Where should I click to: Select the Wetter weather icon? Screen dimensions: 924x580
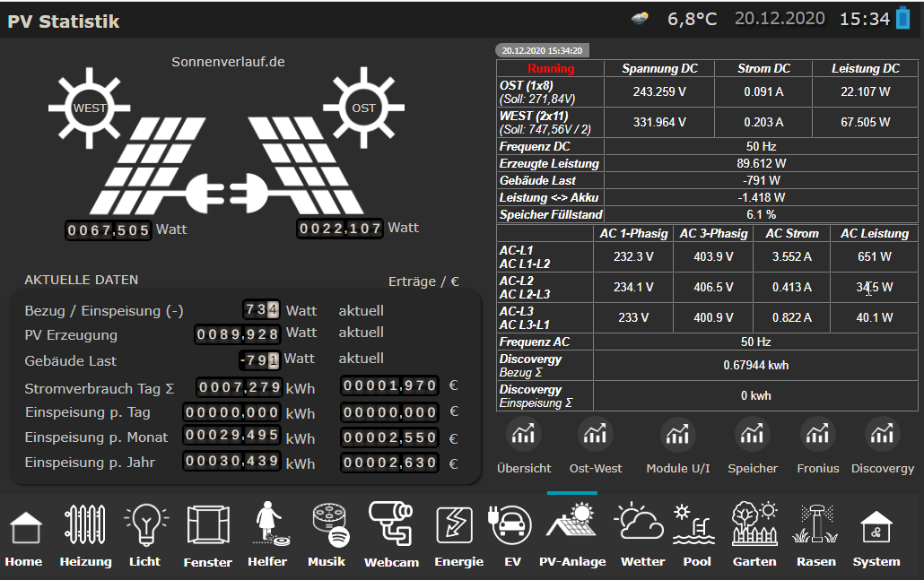click(x=642, y=526)
